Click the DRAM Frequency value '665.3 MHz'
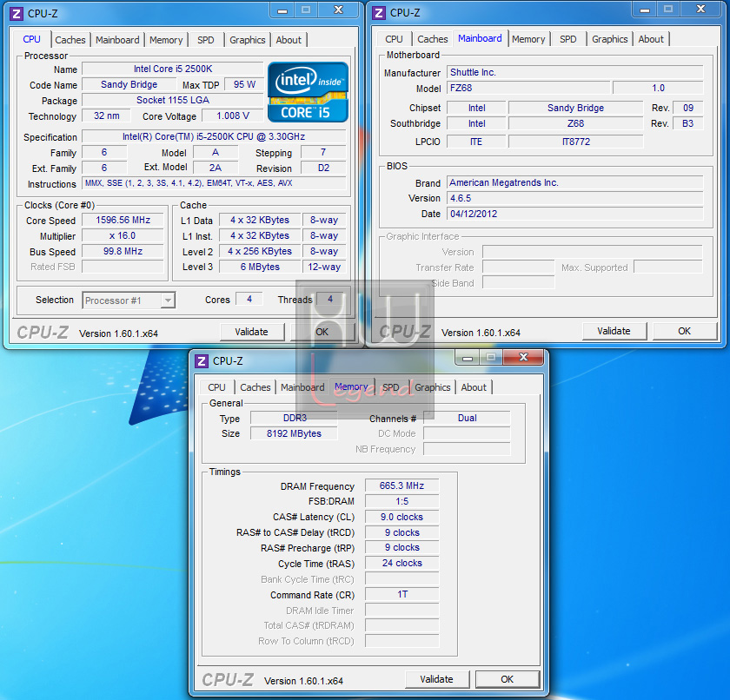 (x=401, y=485)
